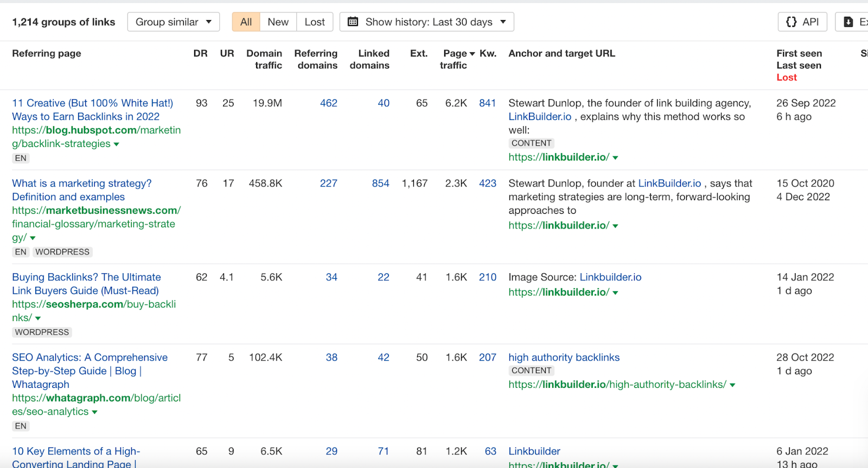Sort by Kw. column header
The width and height of the screenshot is (868, 468).
pyautogui.click(x=488, y=53)
